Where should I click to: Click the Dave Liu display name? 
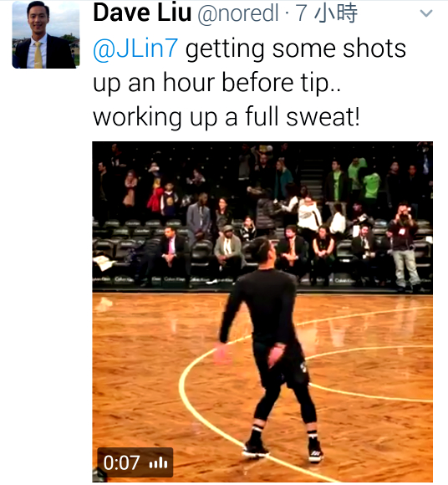(142, 13)
